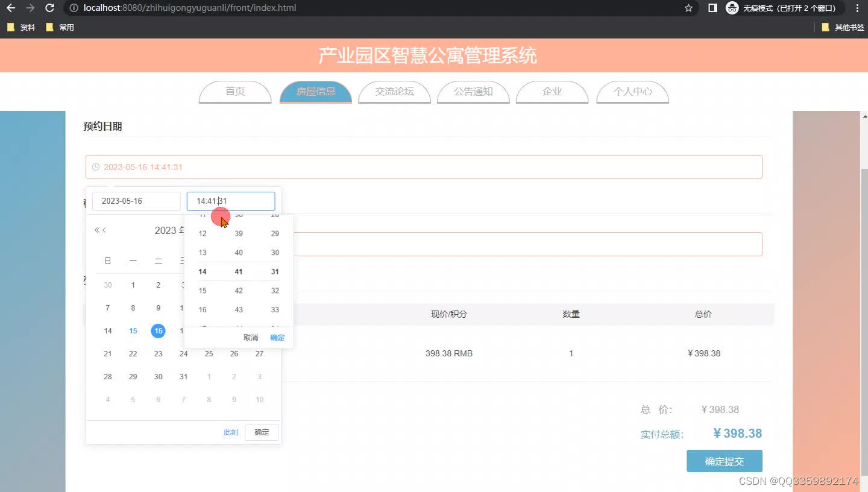The width and height of the screenshot is (868, 492).
Task: Open the 首页 navigation tab
Action: click(235, 92)
